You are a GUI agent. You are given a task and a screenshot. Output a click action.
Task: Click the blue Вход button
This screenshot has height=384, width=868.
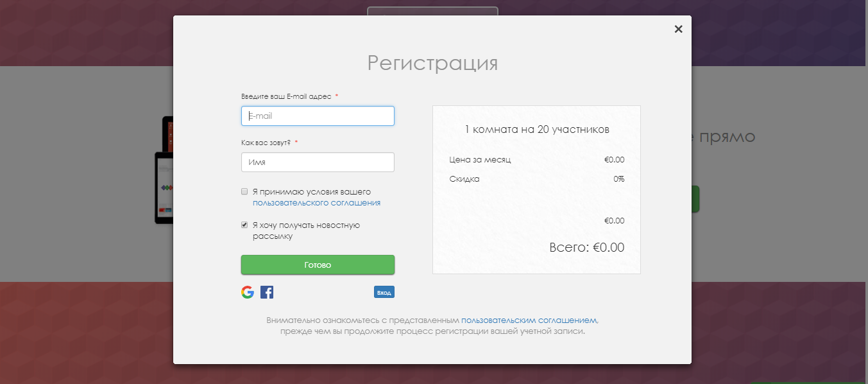click(384, 292)
